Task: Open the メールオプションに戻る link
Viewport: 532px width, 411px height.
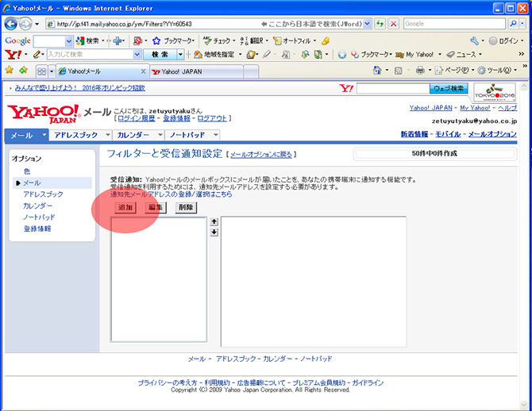Action: click(261, 155)
